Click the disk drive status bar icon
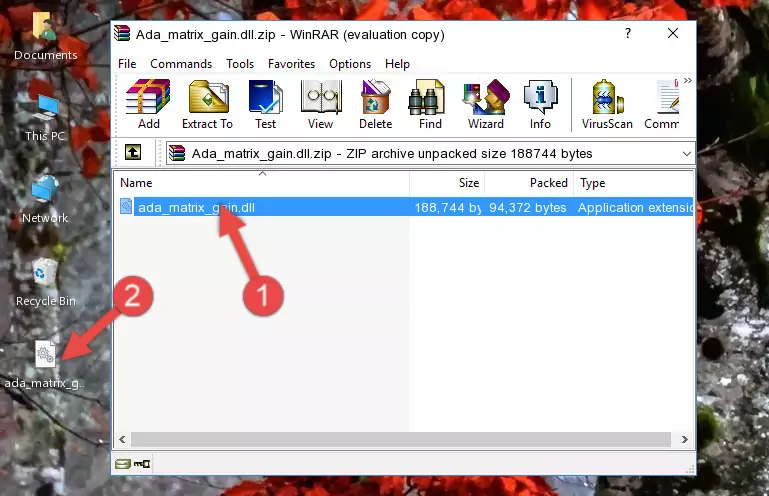 (123, 464)
